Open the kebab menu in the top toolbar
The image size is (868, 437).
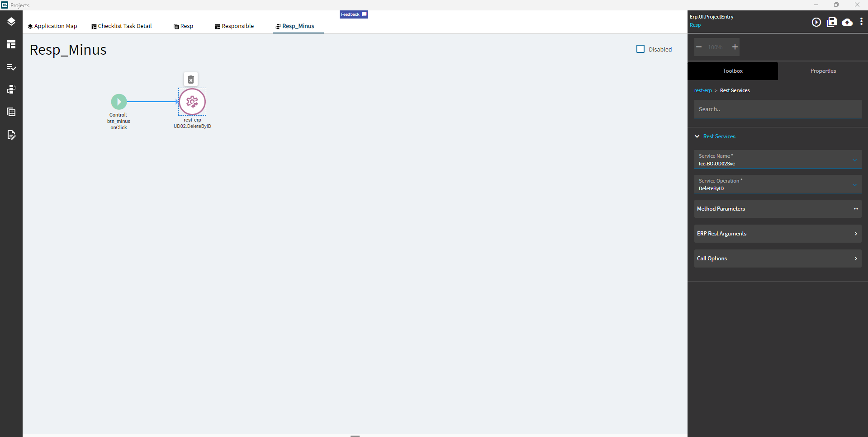pyautogui.click(x=861, y=22)
